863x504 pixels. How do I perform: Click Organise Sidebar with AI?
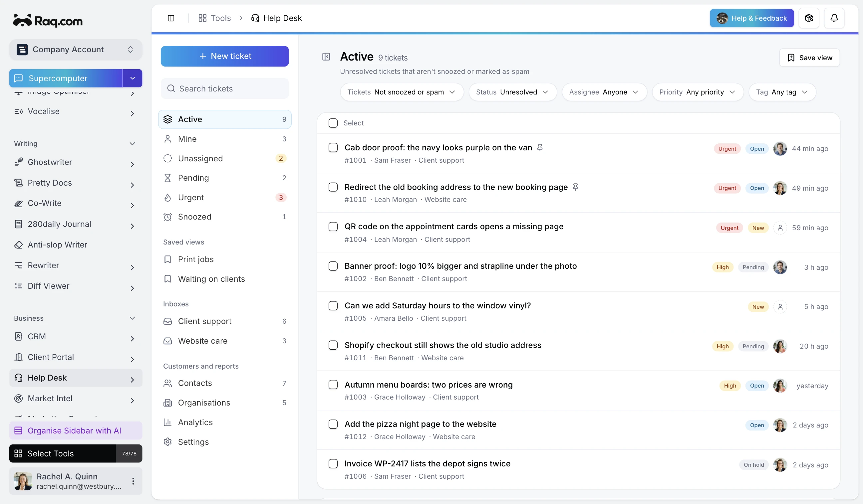pos(76,430)
